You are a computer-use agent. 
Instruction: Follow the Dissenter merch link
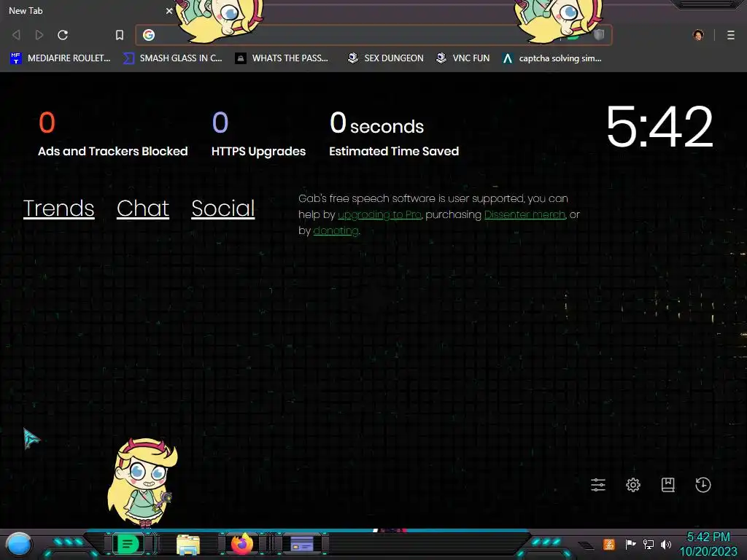pyautogui.click(x=525, y=215)
